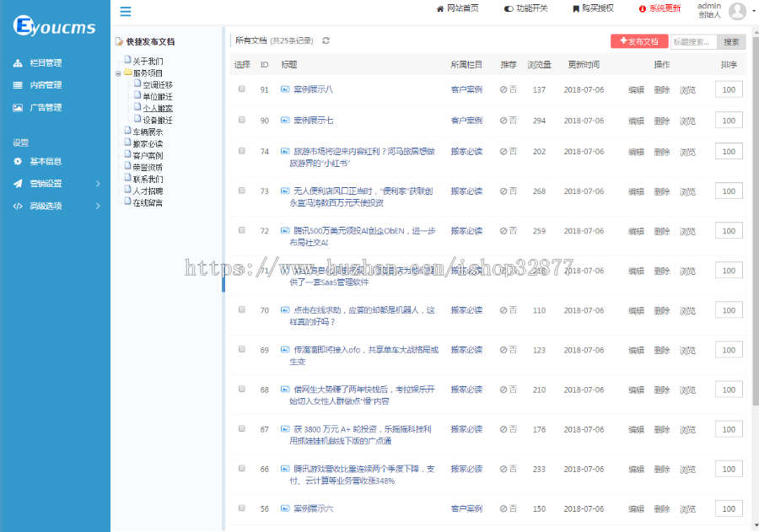Click inside the 标题搜索 input field
This screenshot has height=532, width=759.
point(693,40)
